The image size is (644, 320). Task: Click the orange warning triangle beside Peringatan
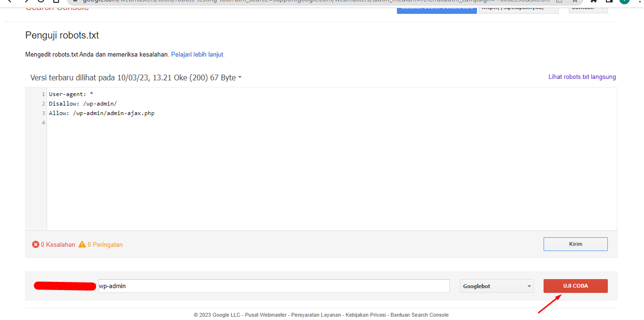coord(82,244)
